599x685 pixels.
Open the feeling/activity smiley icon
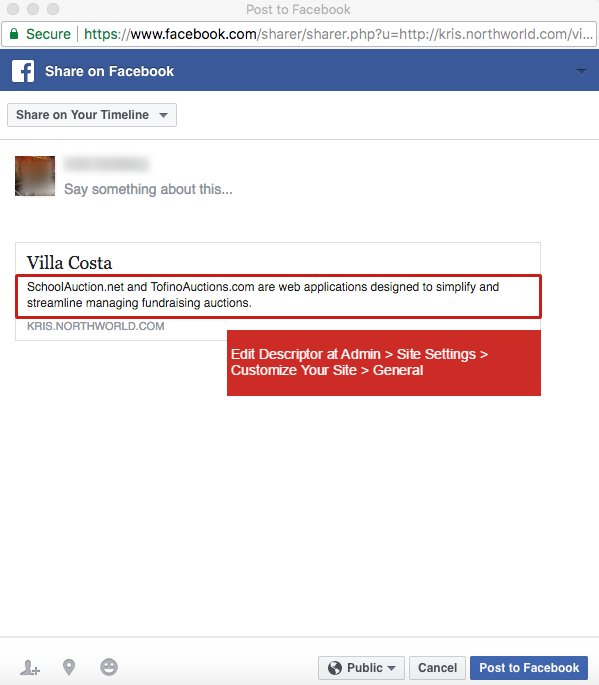109,667
